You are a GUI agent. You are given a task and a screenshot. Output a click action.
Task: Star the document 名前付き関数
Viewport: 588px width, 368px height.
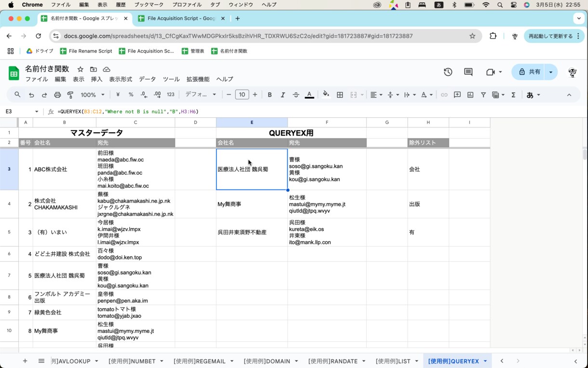point(80,69)
